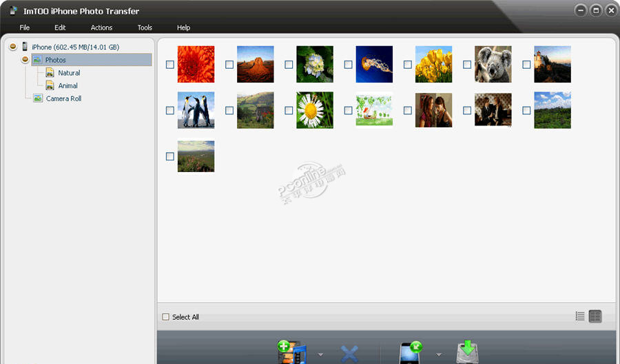This screenshot has width=620, height=364.
Task: Open dropdown arrow beside copy to iPhone icon
Action: (x=439, y=354)
